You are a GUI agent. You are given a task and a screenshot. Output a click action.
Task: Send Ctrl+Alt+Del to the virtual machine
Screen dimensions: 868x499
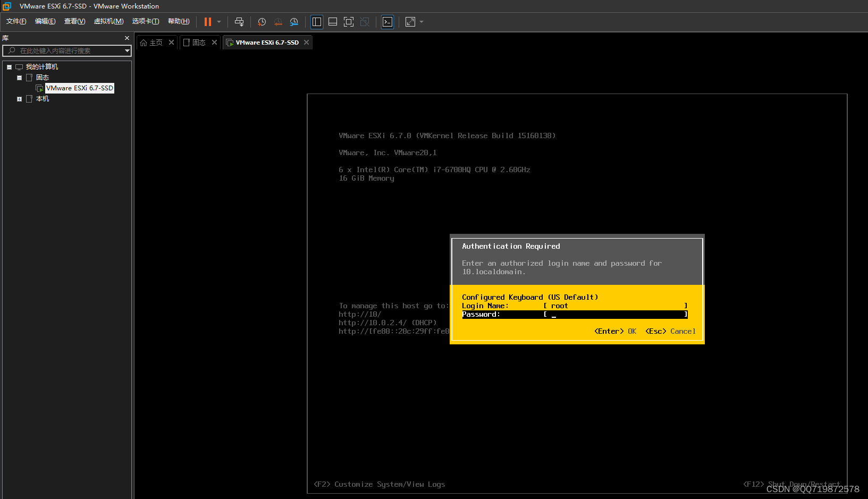pyautogui.click(x=239, y=22)
